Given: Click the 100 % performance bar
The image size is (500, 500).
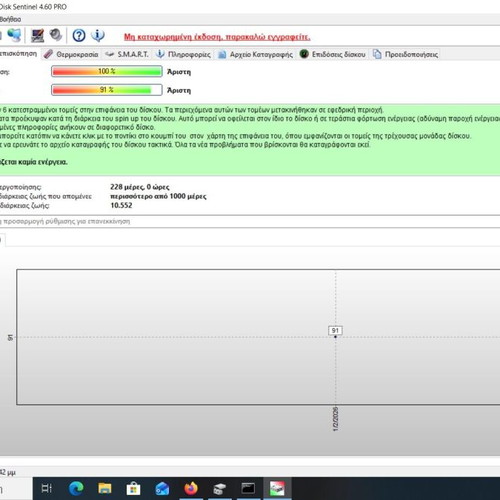Looking at the screenshot, I should pyautogui.click(x=107, y=71).
